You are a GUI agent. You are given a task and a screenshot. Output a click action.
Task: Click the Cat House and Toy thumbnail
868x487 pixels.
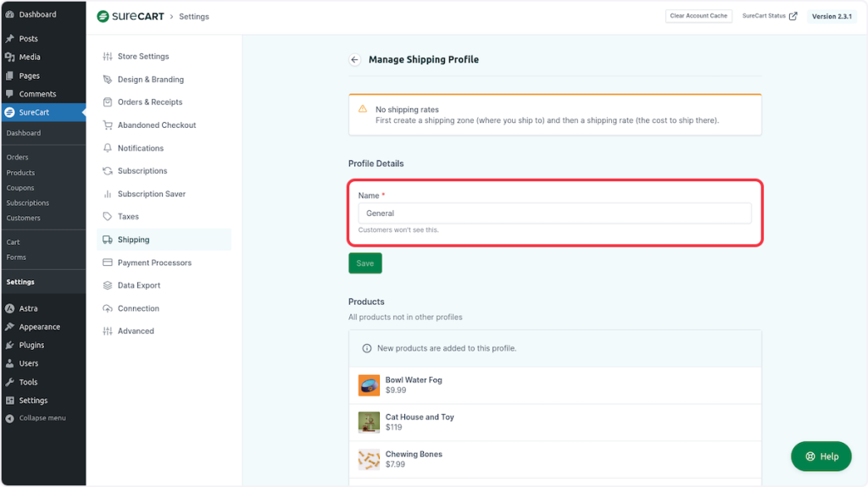(369, 423)
